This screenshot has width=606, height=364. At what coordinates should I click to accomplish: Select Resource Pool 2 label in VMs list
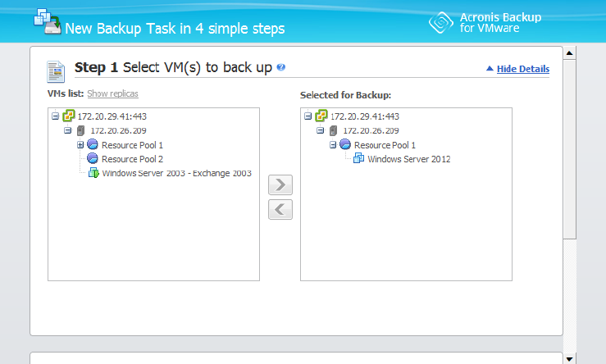pos(132,159)
